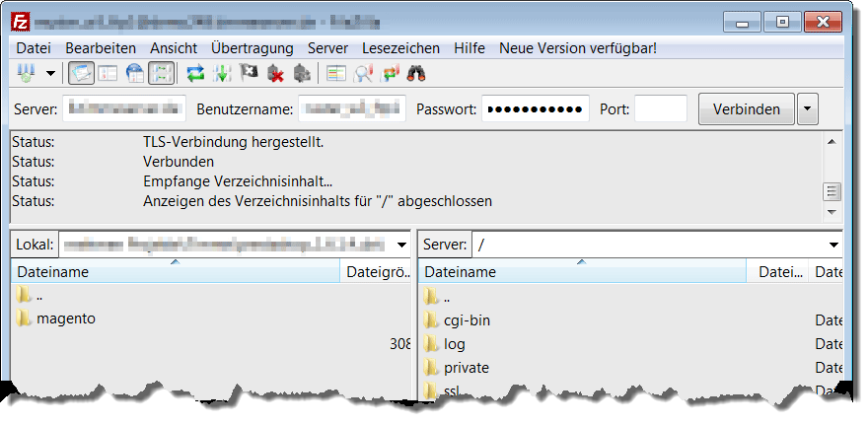This screenshot has width=868, height=425.
Task: Toggle synchronized browsing icon
Action: (x=390, y=73)
